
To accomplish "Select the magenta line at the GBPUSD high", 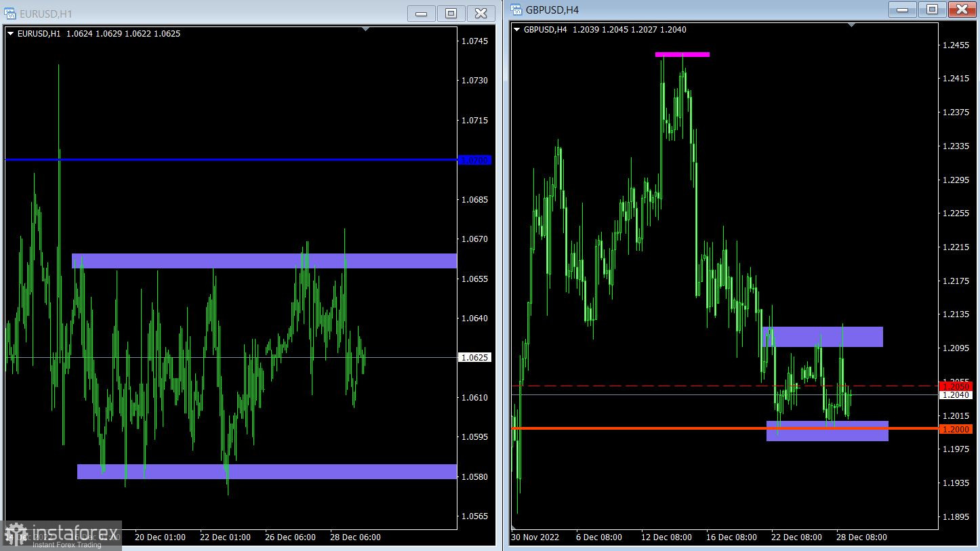I will [682, 54].
